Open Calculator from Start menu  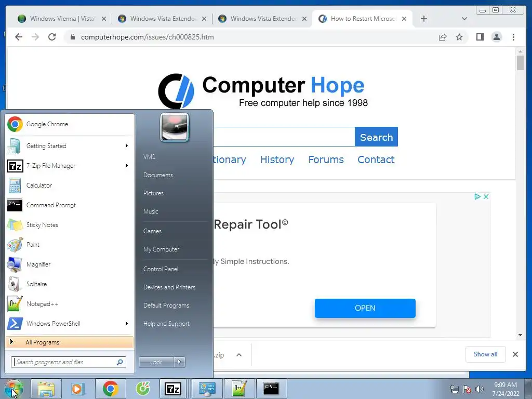[x=70, y=185]
